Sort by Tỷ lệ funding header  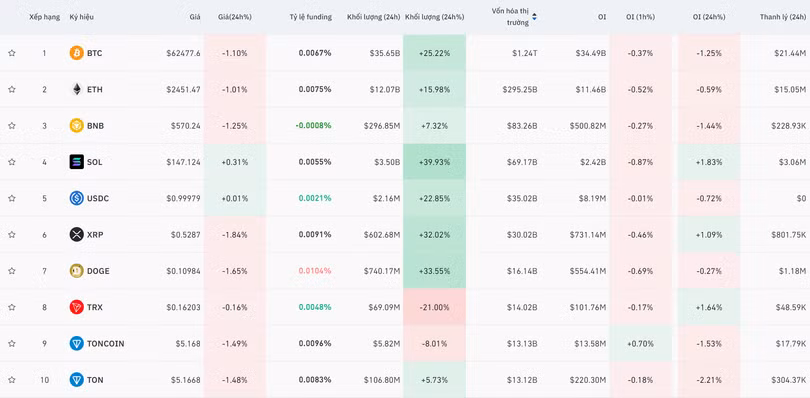[310, 17]
